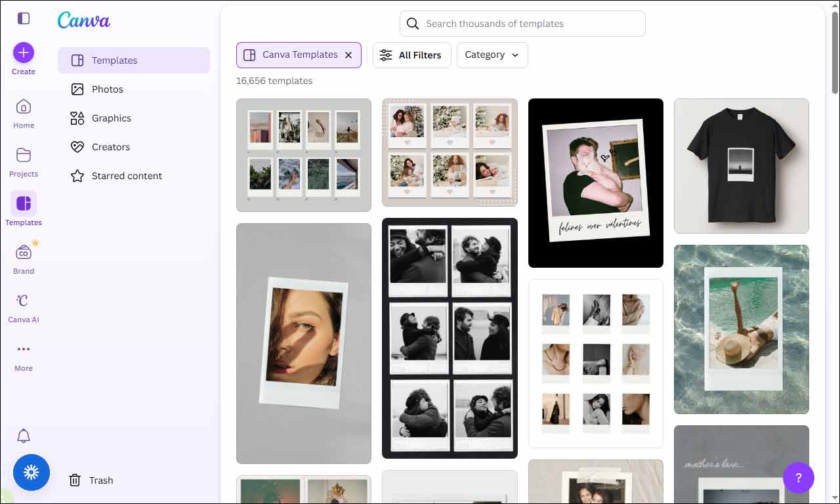Toggle the All Filters panel
This screenshot has width=840, height=504.
411,55
